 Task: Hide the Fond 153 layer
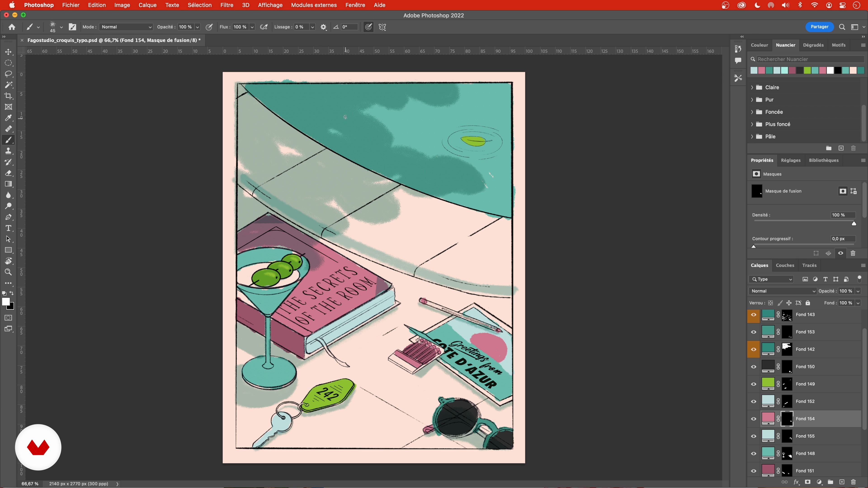tap(754, 332)
